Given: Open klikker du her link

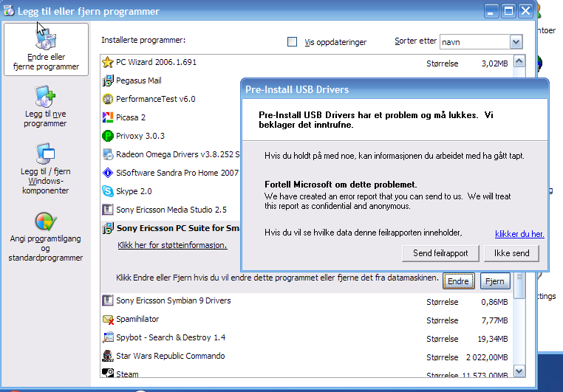Looking at the screenshot, I should [519, 234].
